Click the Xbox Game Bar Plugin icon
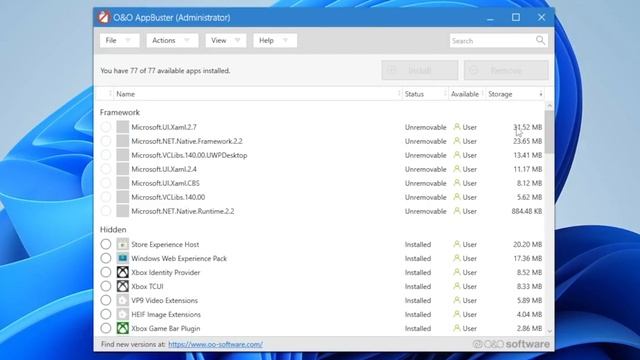The height and width of the screenshot is (360, 640). [x=122, y=328]
